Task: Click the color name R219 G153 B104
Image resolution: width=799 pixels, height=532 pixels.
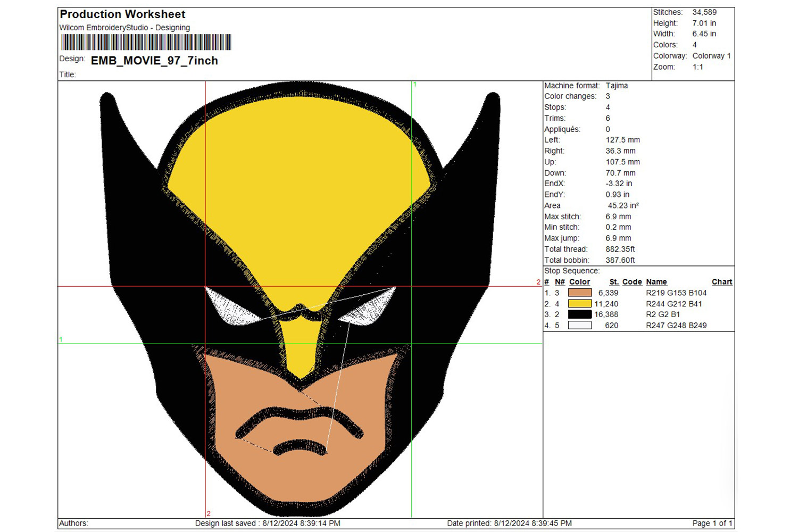Action: pos(676,293)
